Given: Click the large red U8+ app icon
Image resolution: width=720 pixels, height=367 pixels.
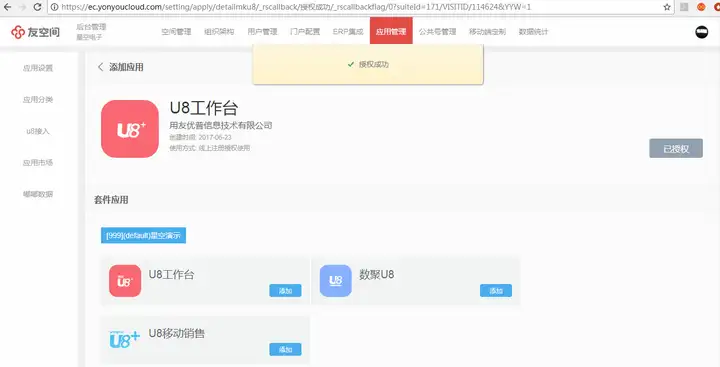Looking at the screenshot, I should click(x=130, y=129).
